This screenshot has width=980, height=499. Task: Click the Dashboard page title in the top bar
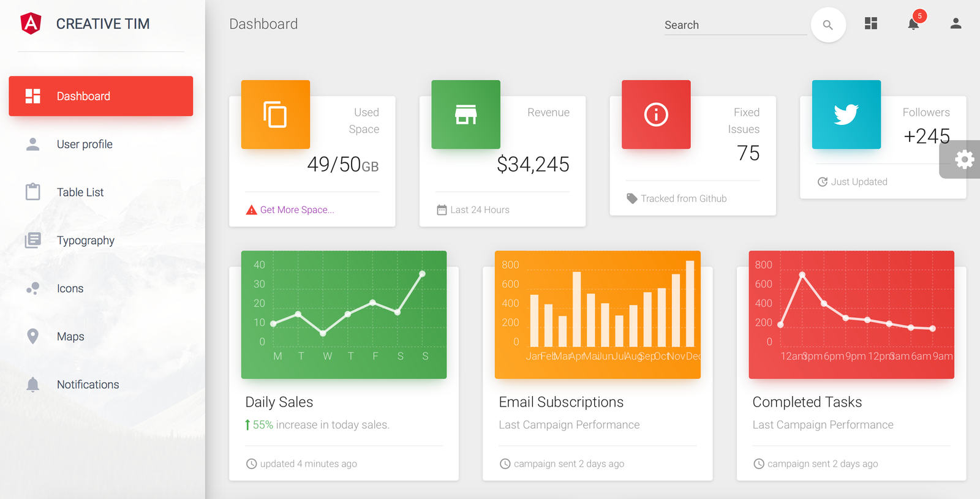tap(263, 24)
